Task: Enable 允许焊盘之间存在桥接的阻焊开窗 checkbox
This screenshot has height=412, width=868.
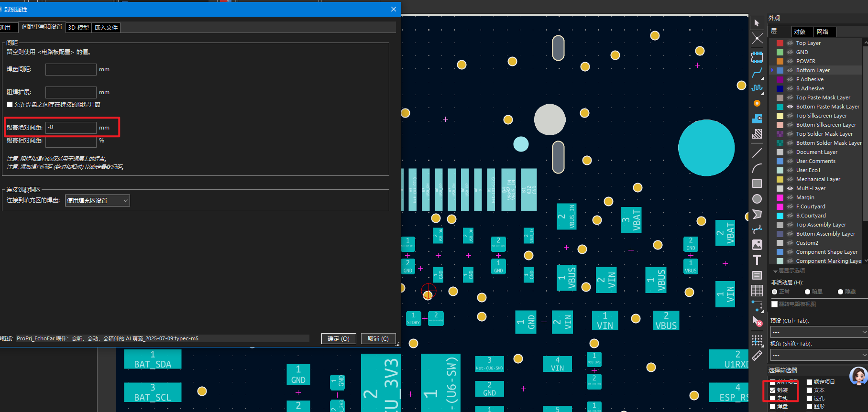Action: pos(10,105)
